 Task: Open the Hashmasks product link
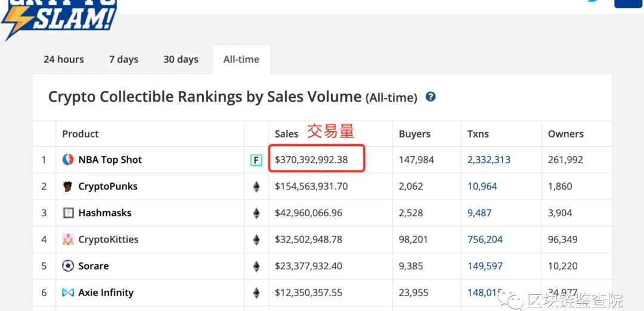pos(105,213)
